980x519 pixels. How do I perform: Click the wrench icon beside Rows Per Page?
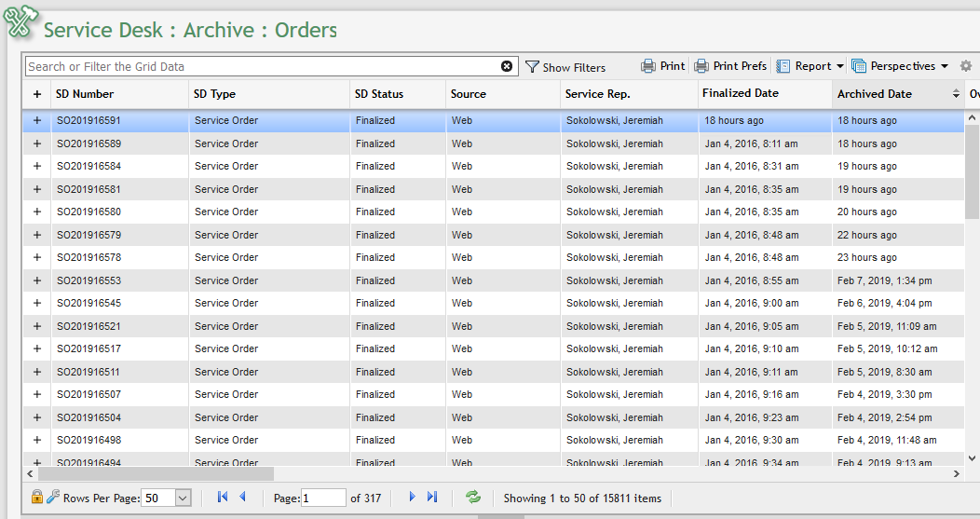pyautogui.click(x=53, y=497)
